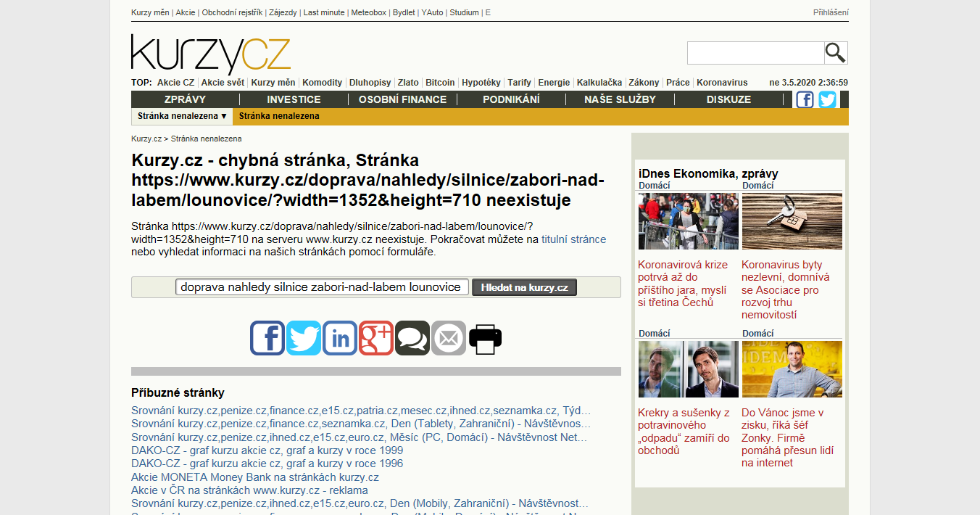
Task: Open TOP link 'Dluhopisy'
Action: click(x=370, y=83)
